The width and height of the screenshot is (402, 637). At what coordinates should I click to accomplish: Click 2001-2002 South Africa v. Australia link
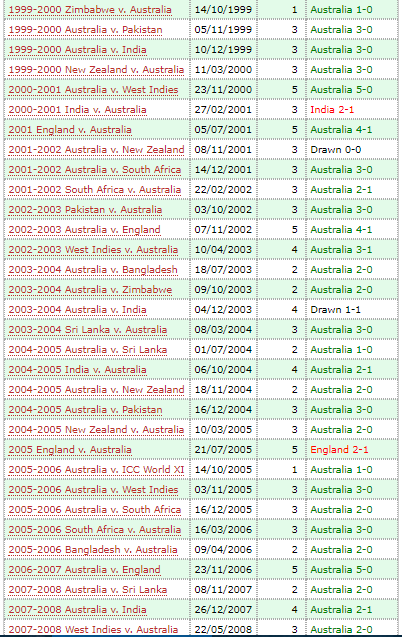coord(95,190)
